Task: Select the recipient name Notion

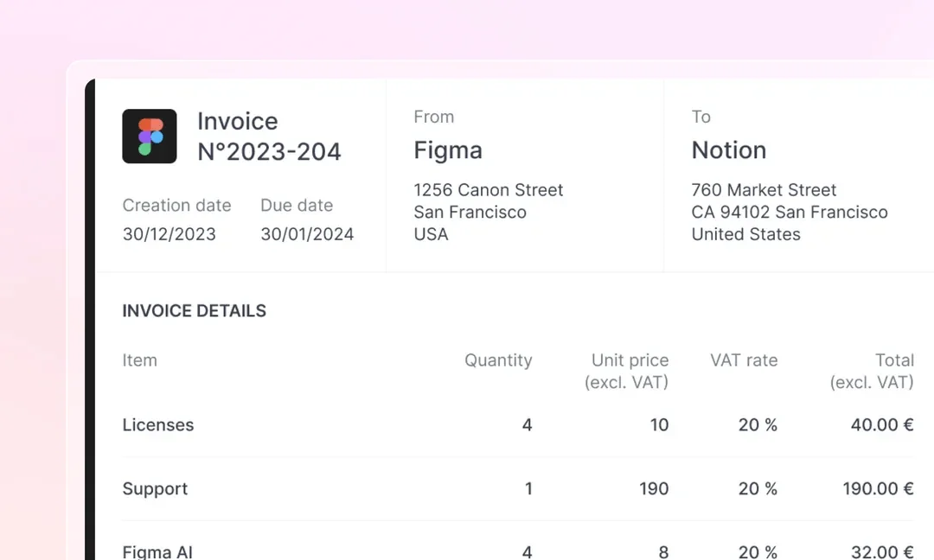Action: tap(728, 150)
